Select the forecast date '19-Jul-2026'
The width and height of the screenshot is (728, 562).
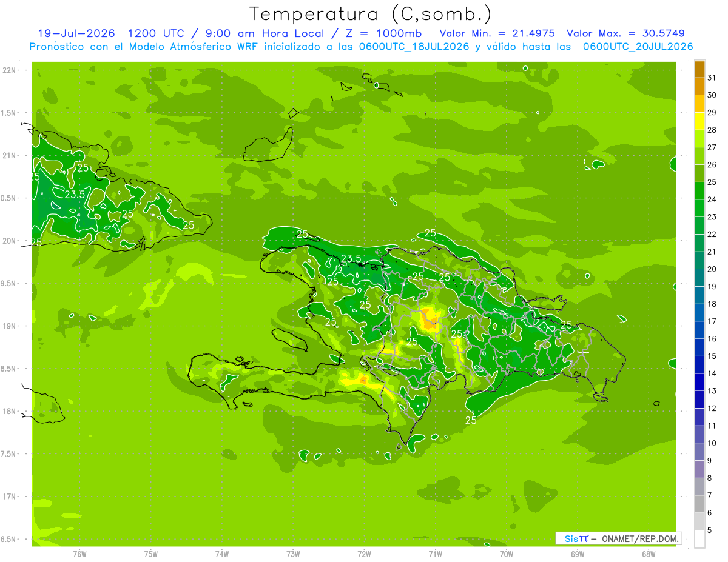click(76, 33)
